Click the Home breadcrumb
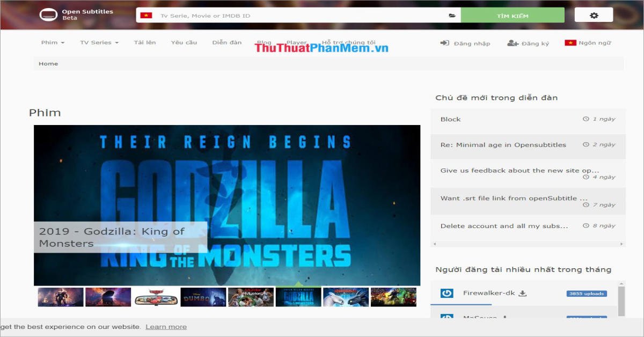 coord(48,63)
